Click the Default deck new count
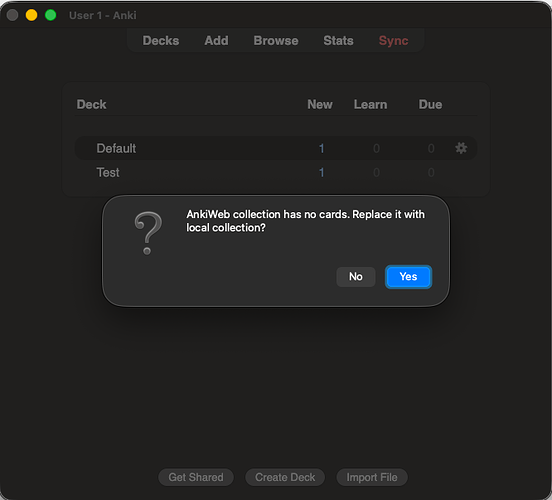552x500 pixels. coord(321,148)
